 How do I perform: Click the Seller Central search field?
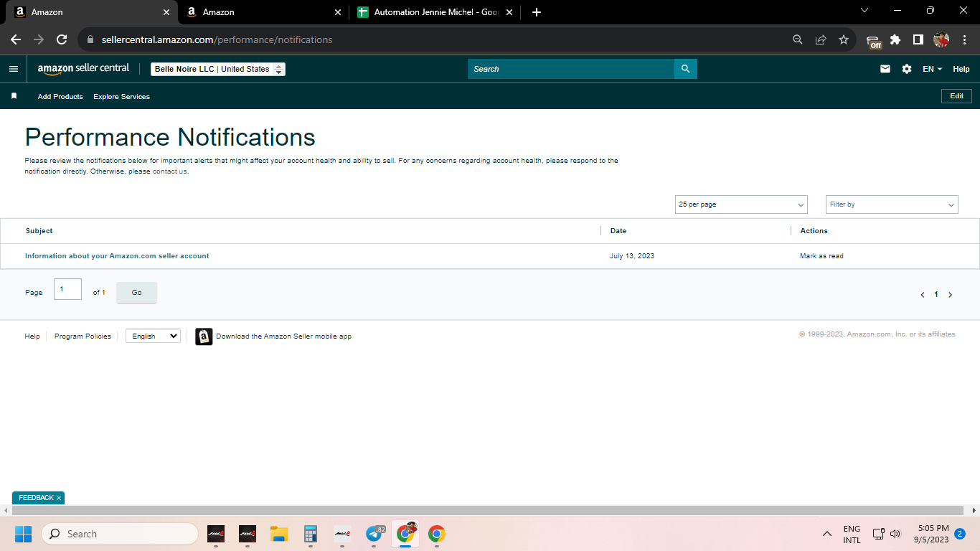tap(571, 69)
